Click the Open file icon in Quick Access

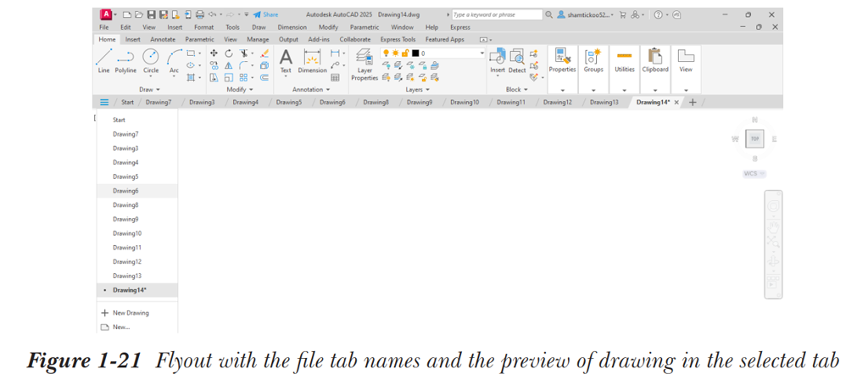click(139, 15)
